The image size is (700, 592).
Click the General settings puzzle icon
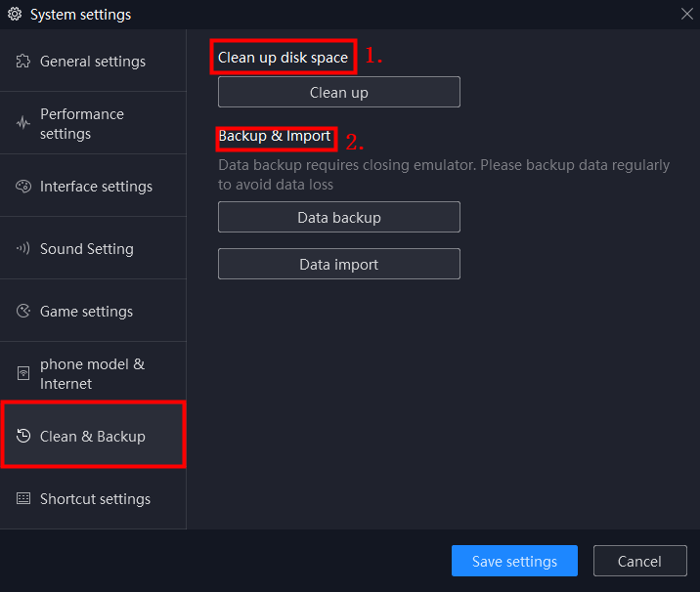(23, 62)
